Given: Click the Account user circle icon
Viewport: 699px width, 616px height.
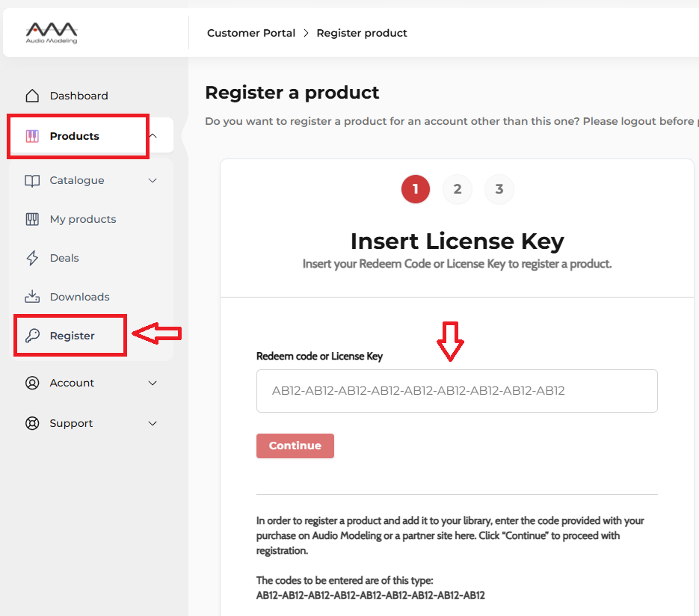Looking at the screenshot, I should pyautogui.click(x=32, y=383).
